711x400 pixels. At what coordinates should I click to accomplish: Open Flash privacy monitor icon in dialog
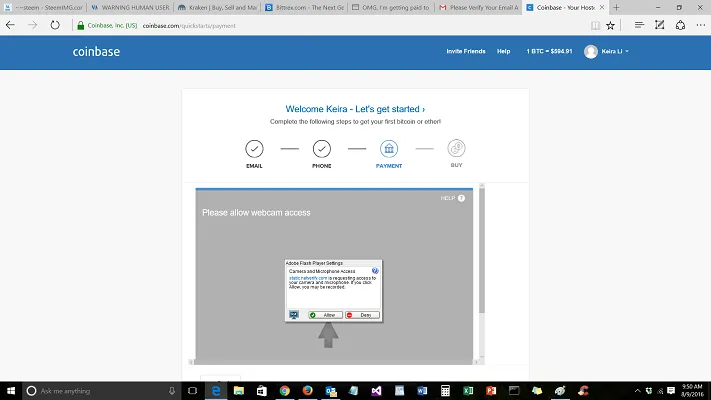tap(294, 315)
